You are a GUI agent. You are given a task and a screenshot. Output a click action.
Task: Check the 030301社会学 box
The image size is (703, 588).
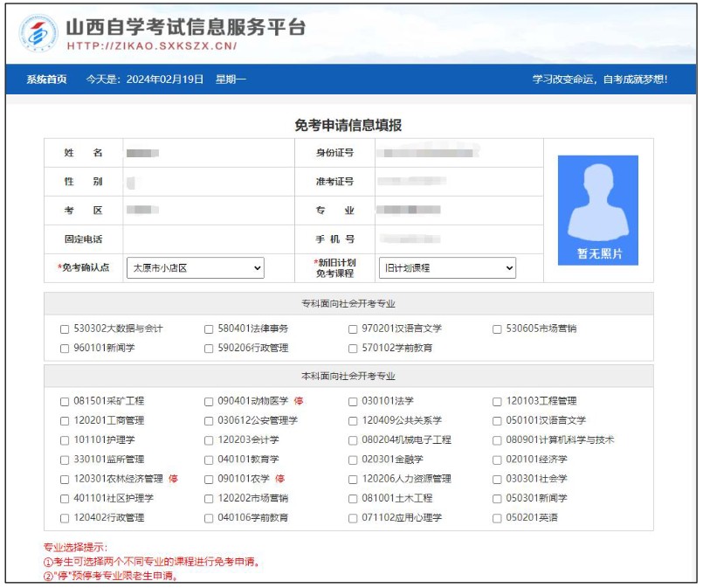point(497,480)
